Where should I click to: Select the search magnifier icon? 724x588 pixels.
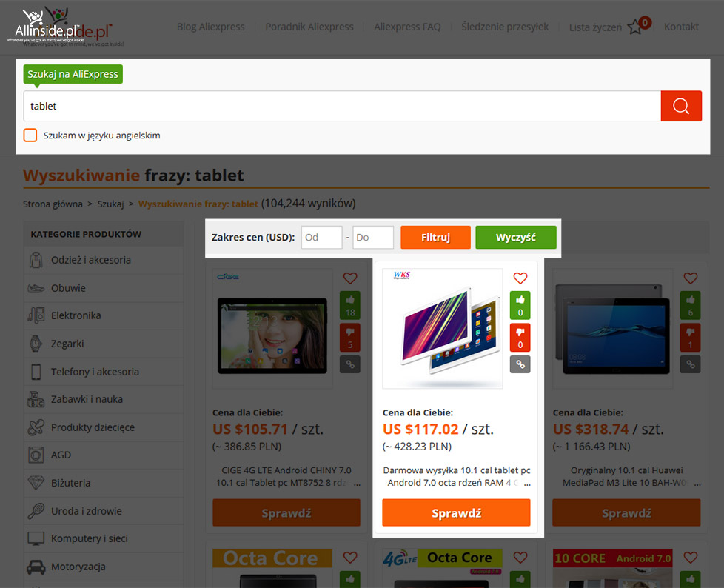coord(680,105)
